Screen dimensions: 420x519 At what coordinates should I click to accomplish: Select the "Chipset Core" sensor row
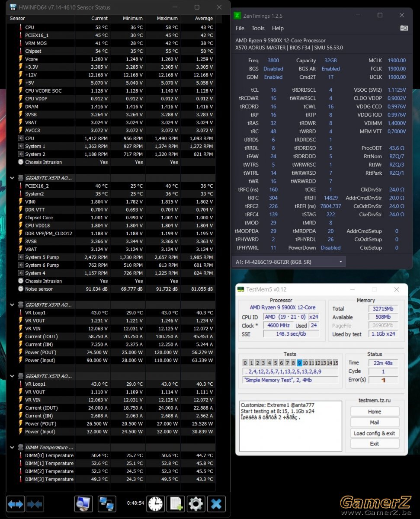(x=112, y=218)
